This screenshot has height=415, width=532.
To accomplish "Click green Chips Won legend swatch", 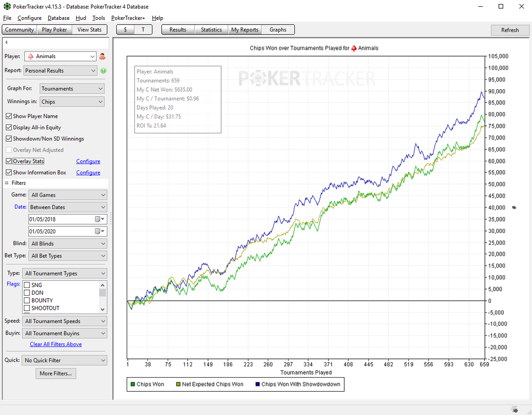I will (x=133, y=384).
